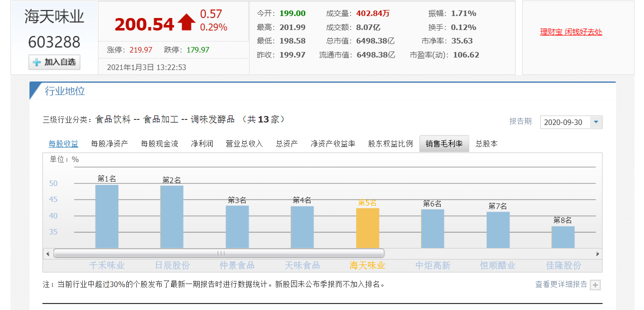Image resolution: width=644 pixels, height=310 pixels.
Task: Open 查看更详细报告 link
Action: [561, 284]
